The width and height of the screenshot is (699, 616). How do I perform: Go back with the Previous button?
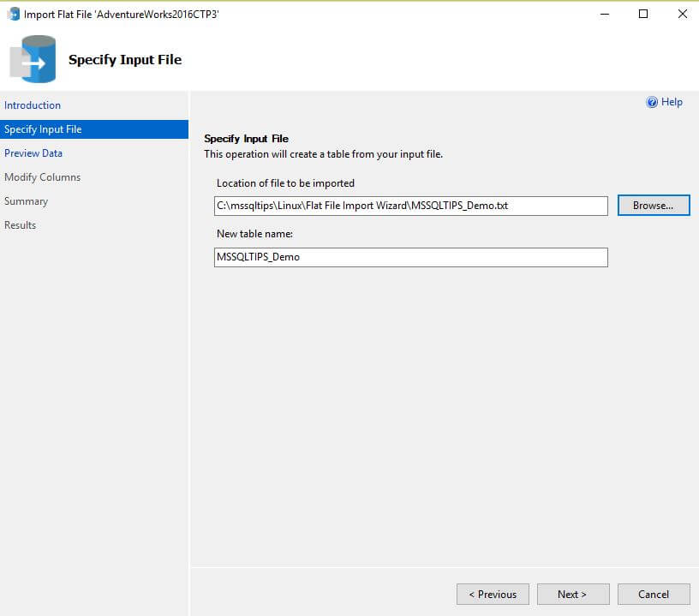click(x=492, y=595)
